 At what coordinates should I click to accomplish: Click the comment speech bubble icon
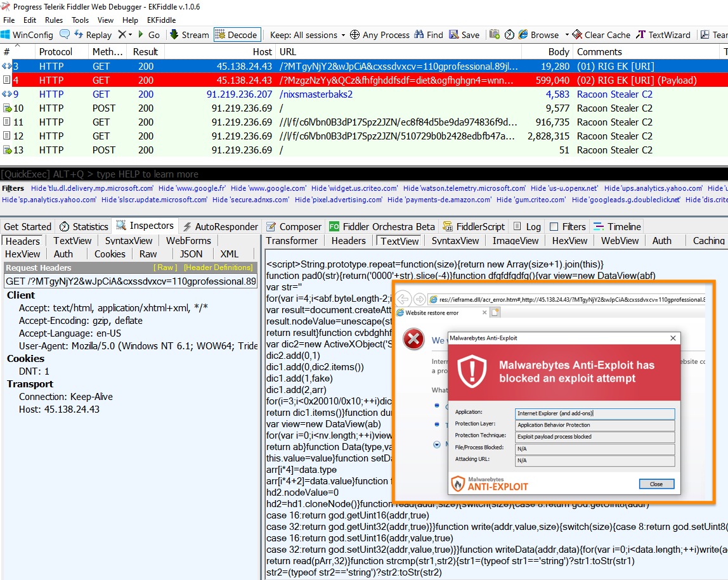click(x=65, y=34)
